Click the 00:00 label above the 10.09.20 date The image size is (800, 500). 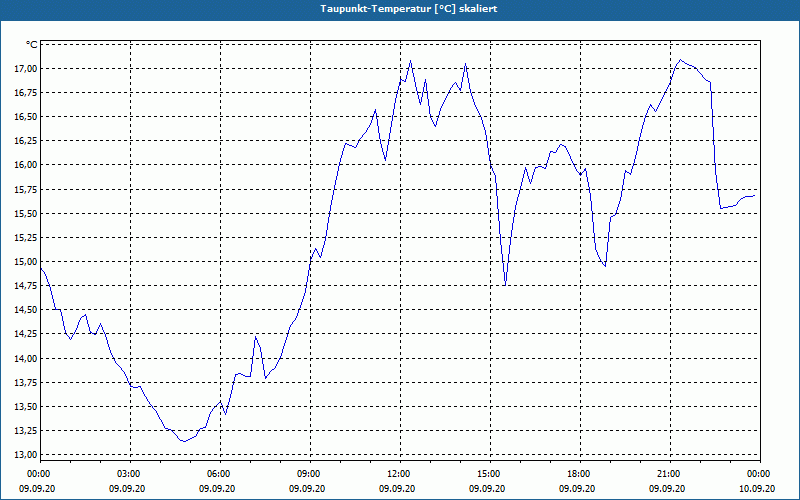pyautogui.click(x=760, y=474)
